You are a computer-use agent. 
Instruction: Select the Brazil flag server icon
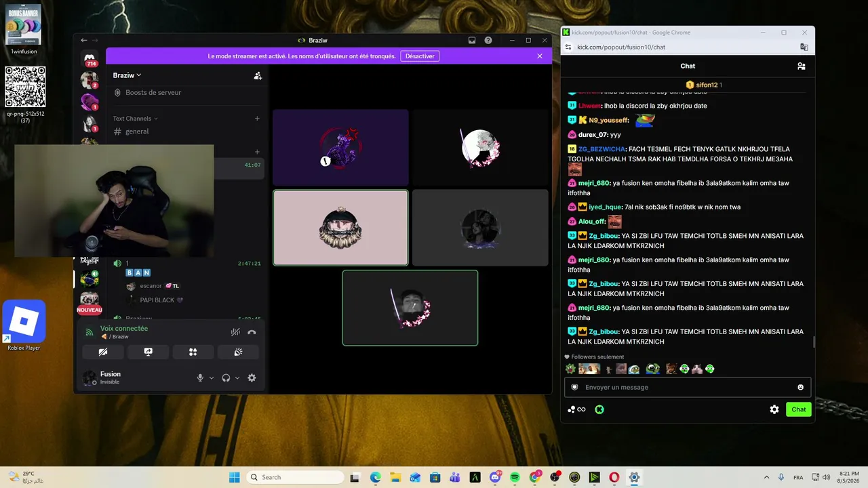[x=90, y=279]
